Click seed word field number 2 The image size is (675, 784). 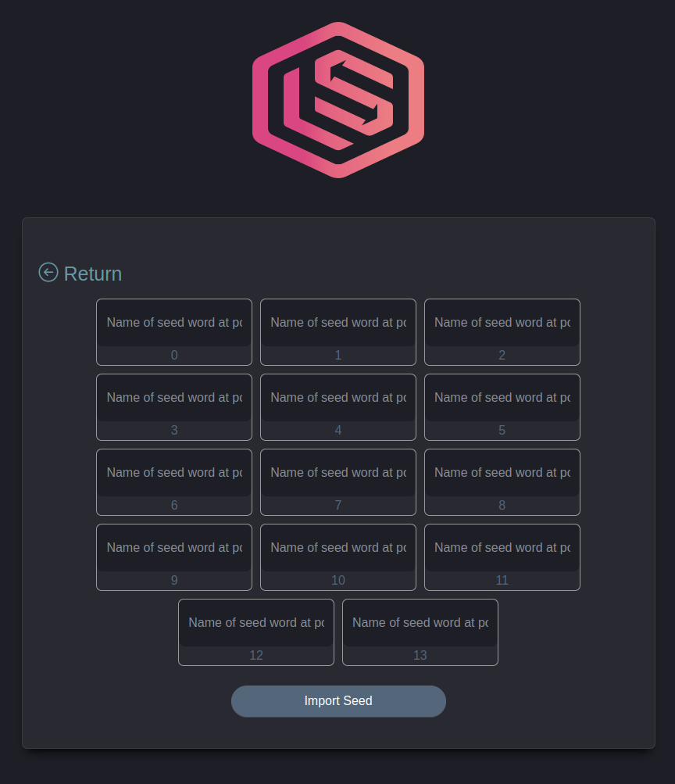pos(502,323)
